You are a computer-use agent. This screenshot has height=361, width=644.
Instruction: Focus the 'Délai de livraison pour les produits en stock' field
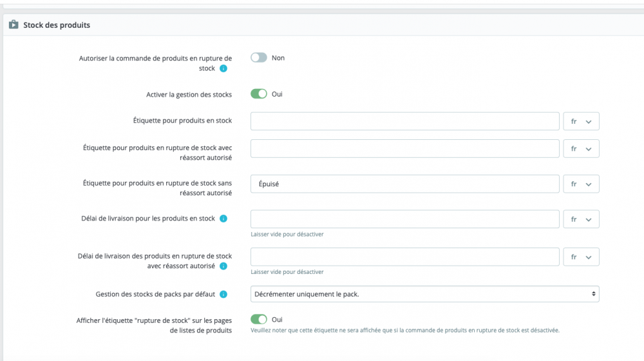(404, 219)
